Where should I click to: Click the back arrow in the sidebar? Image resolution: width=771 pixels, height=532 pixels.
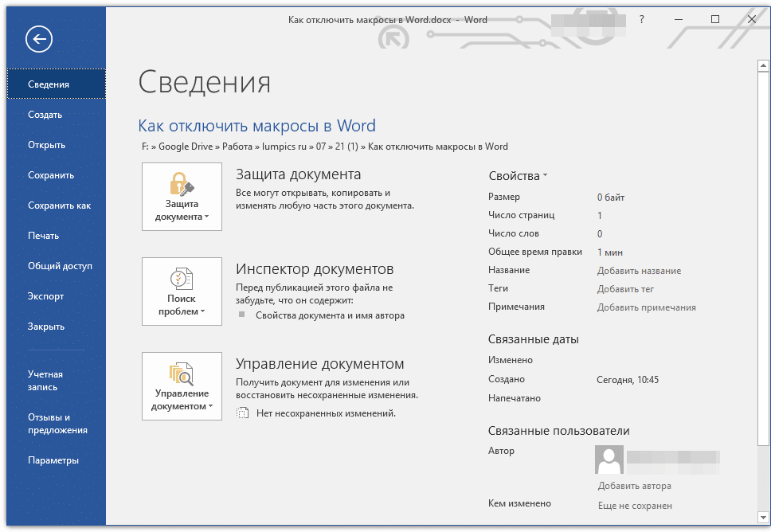(38, 38)
